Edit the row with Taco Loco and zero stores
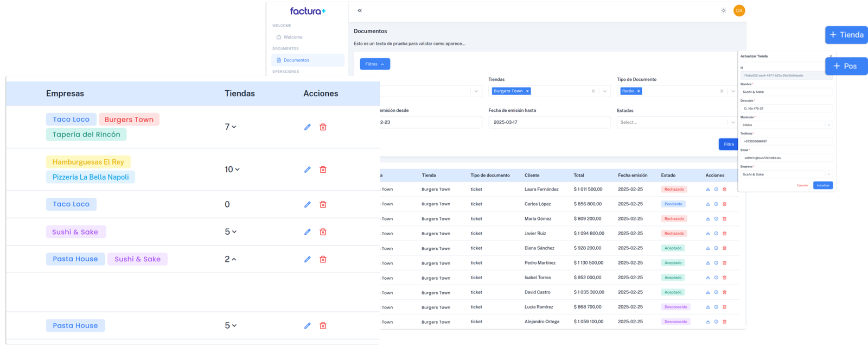Screen dimensions: 868x352 [307, 205]
